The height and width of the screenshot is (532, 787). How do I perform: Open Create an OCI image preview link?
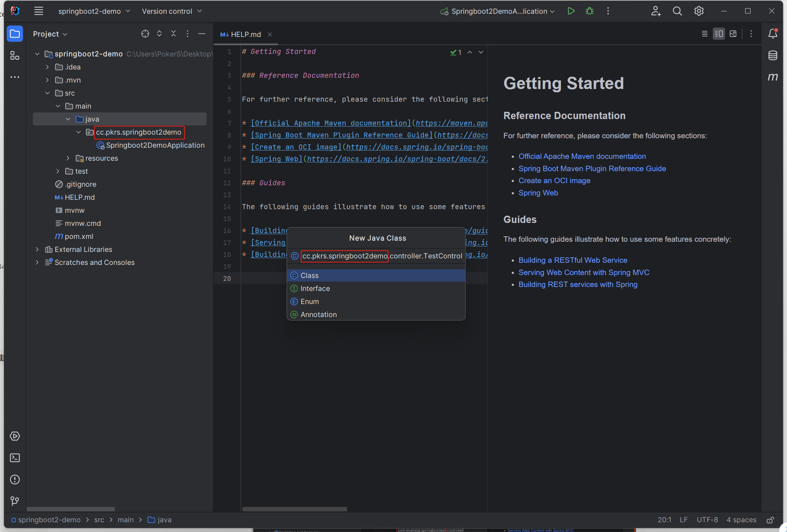[554, 181]
